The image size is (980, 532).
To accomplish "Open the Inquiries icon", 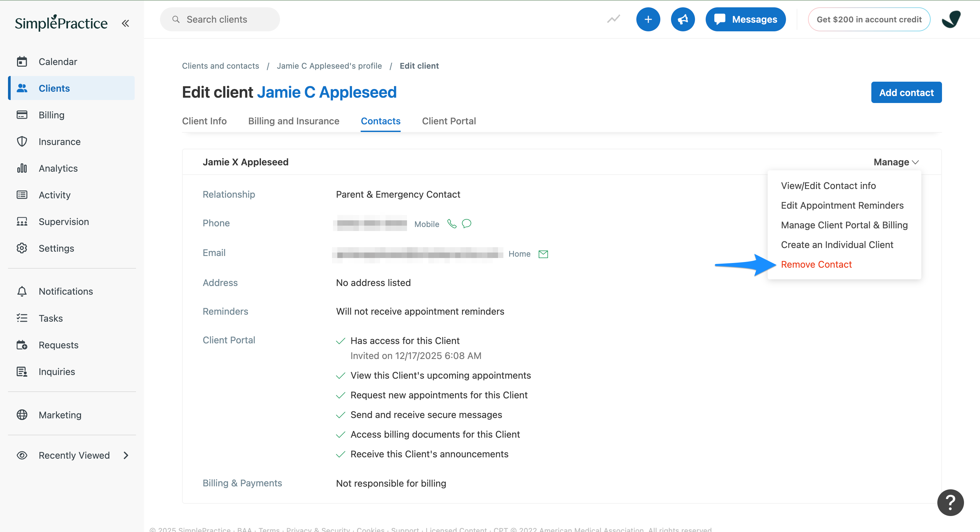I will click(22, 371).
